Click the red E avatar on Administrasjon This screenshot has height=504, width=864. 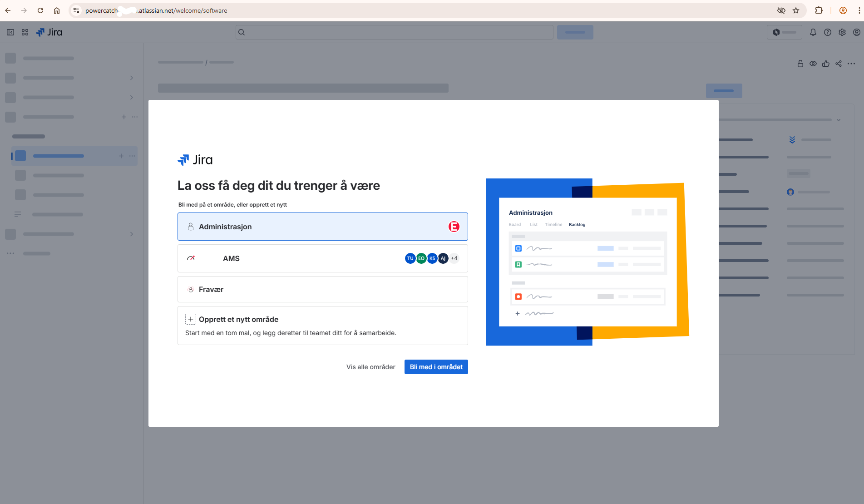[454, 227]
